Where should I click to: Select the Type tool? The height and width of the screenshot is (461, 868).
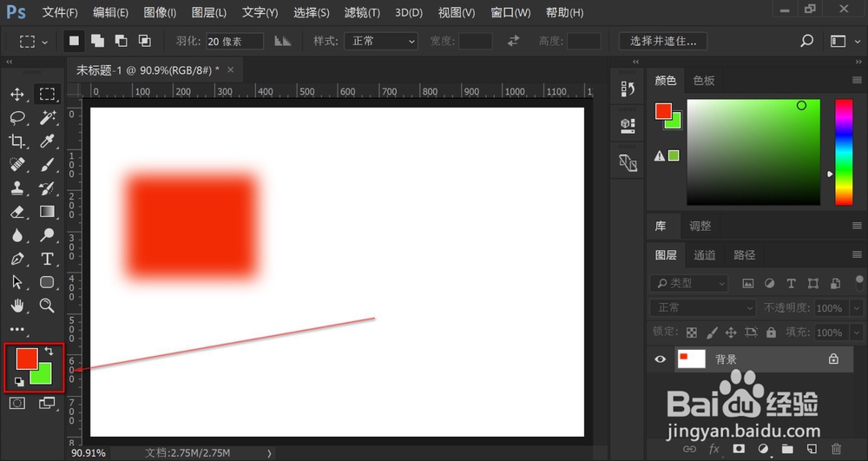(47, 259)
